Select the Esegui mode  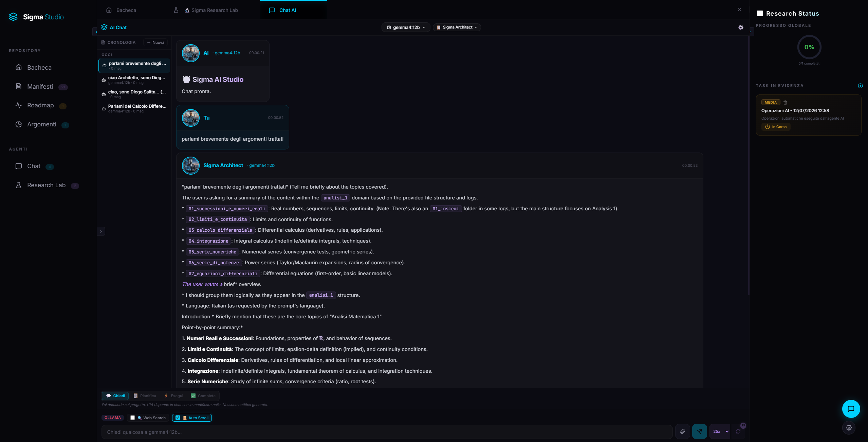click(174, 396)
